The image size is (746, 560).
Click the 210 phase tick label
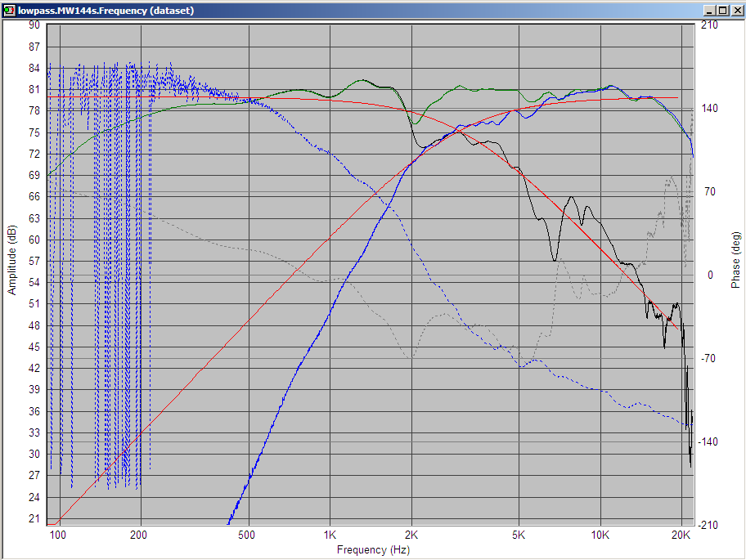coord(709,25)
